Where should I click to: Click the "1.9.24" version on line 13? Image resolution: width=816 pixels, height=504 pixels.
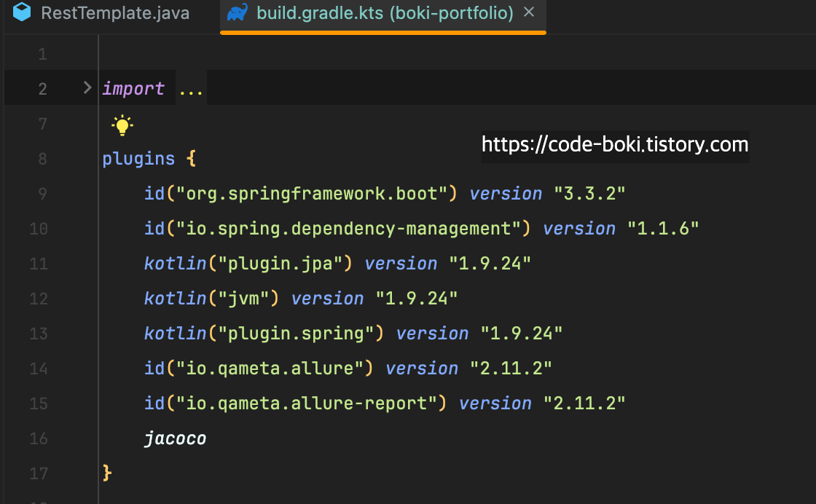522,333
